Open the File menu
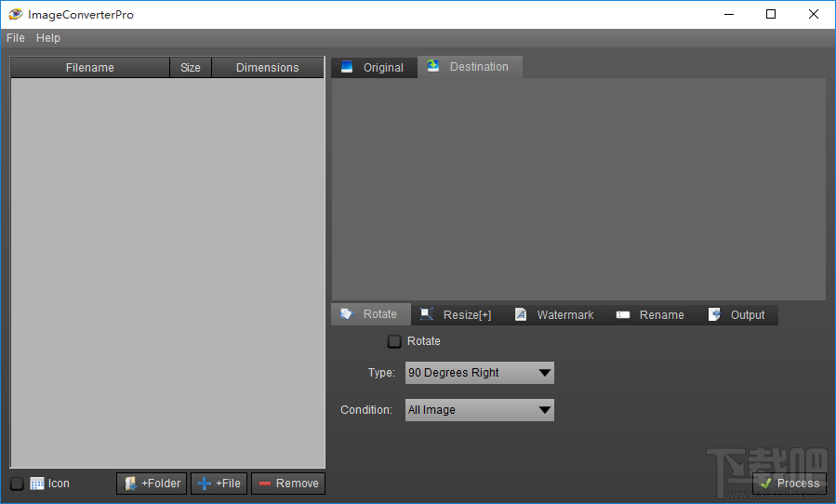The width and height of the screenshot is (836, 504). click(16, 38)
